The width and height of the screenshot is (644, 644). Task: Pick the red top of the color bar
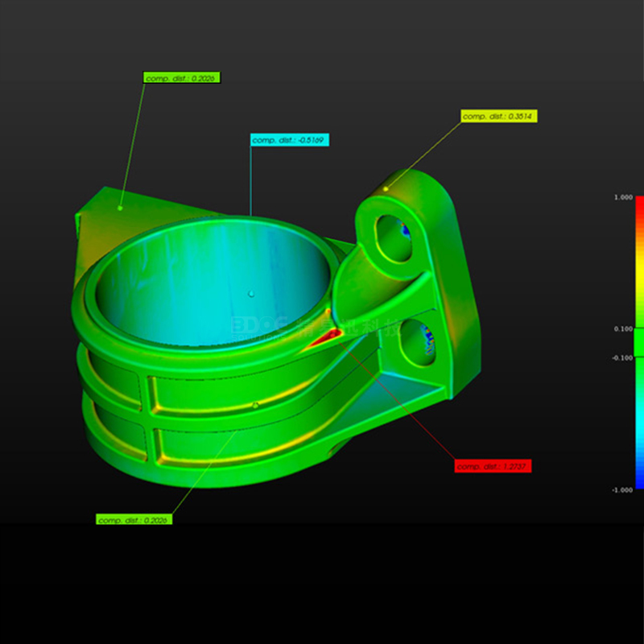[x=639, y=203]
